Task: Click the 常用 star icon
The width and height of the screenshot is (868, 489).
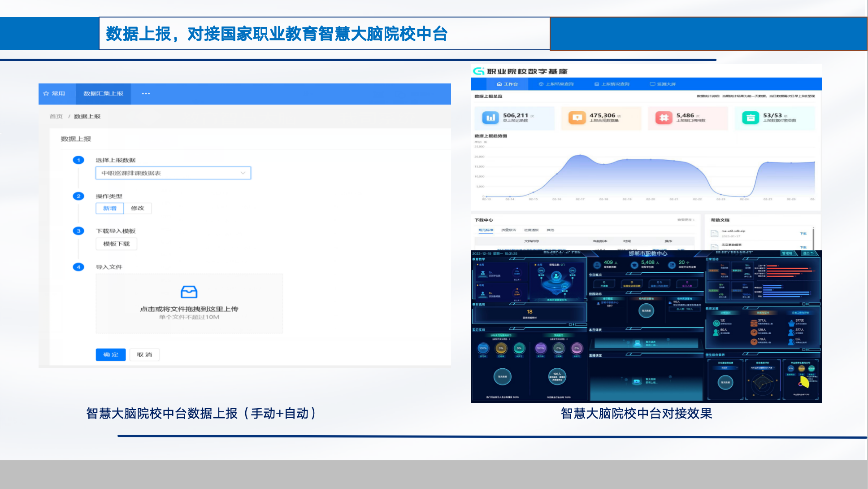Action: point(46,94)
